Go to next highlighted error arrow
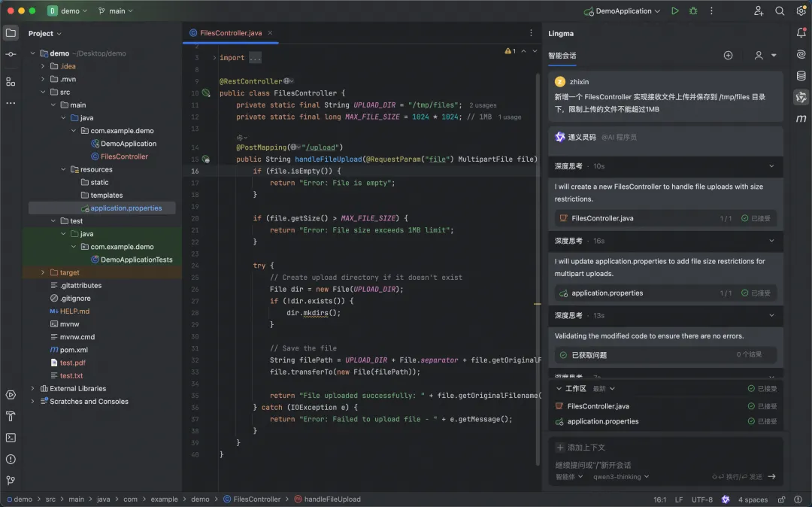Image resolution: width=812 pixels, height=507 pixels. [x=535, y=50]
